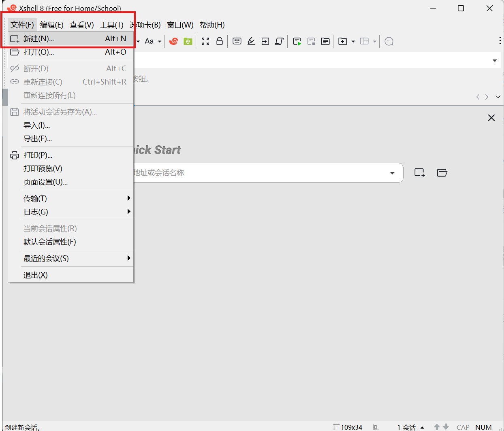
Task: Select 新建(N)... menu entry
Action: tap(70, 39)
